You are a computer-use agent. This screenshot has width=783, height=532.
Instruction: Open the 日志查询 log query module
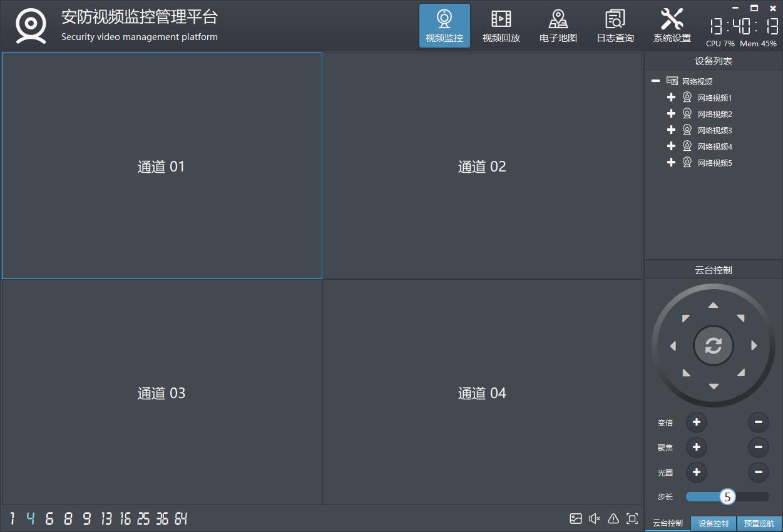[615, 26]
